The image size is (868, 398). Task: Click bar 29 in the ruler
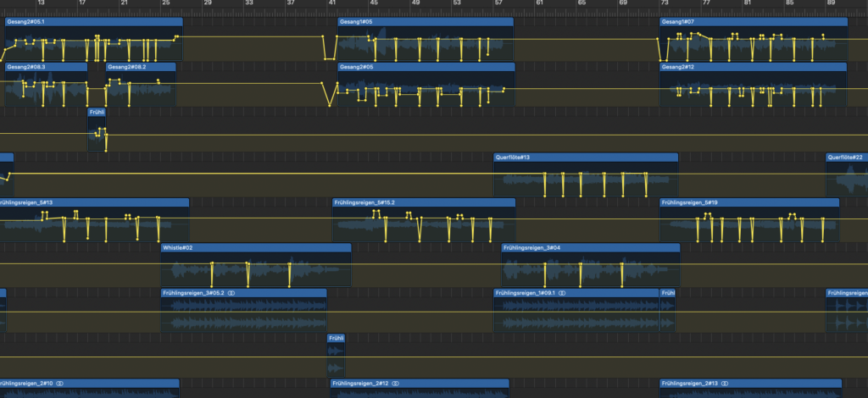(x=208, y=3)
